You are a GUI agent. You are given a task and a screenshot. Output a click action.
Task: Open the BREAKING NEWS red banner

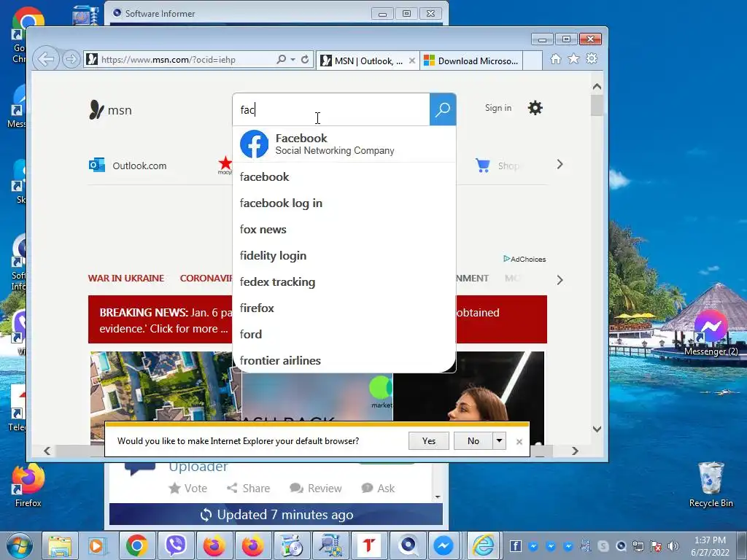pos(317,319)
